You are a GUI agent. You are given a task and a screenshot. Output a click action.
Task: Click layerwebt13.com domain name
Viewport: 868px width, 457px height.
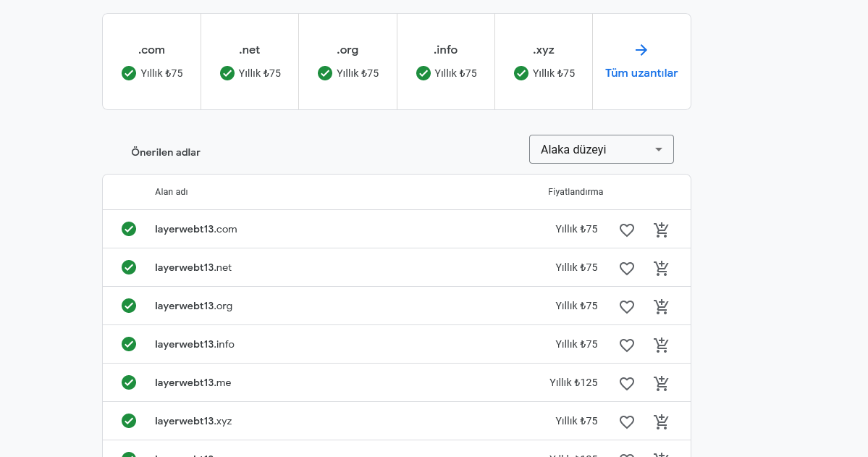[x=196, y=230]
